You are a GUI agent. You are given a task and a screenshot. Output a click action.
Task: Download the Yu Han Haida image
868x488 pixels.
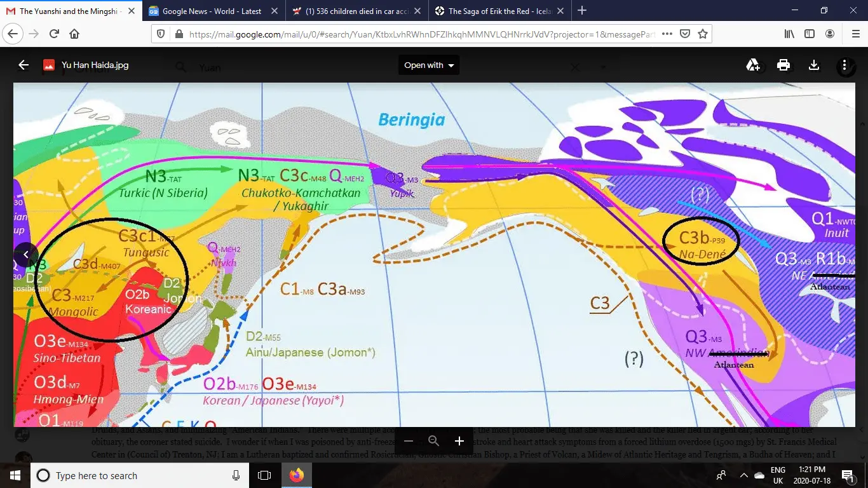coord(814,65)
